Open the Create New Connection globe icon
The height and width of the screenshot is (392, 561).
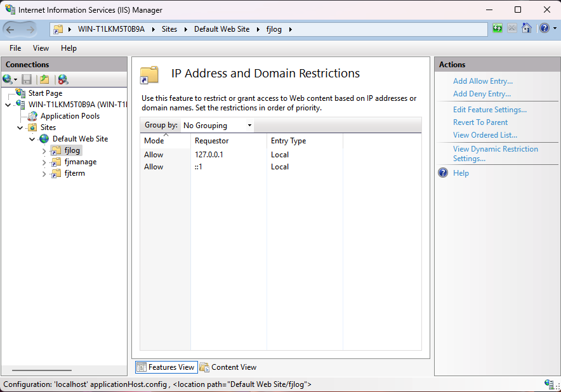point(8,79)
